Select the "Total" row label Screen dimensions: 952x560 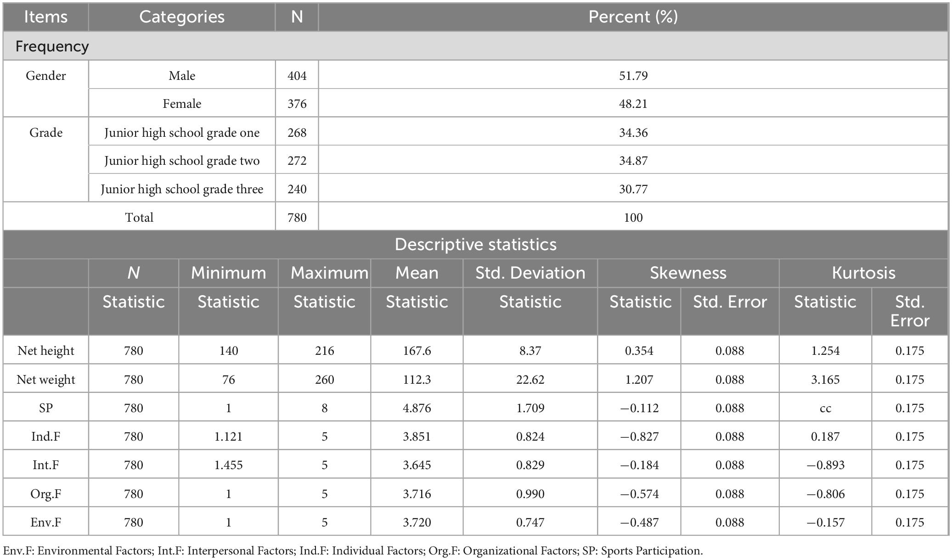tap(139, 218)
